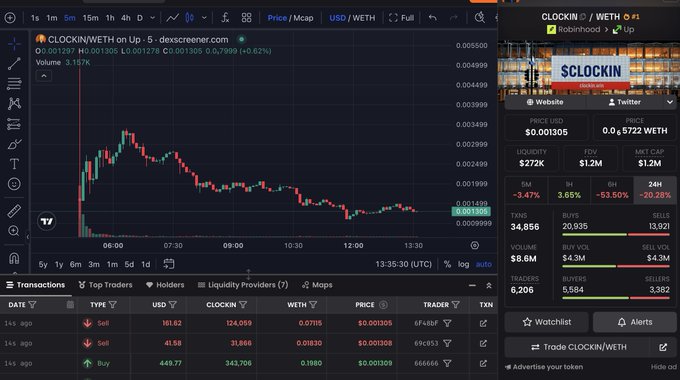
Task: Click Trade CLOCKIN/WETH button
Action: [579, 347]
